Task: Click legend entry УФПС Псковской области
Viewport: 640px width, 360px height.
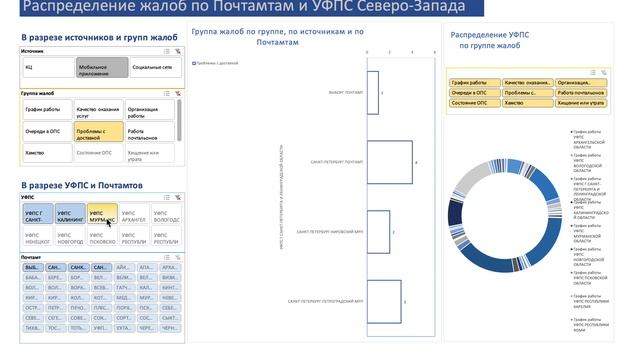Action: 589,278
